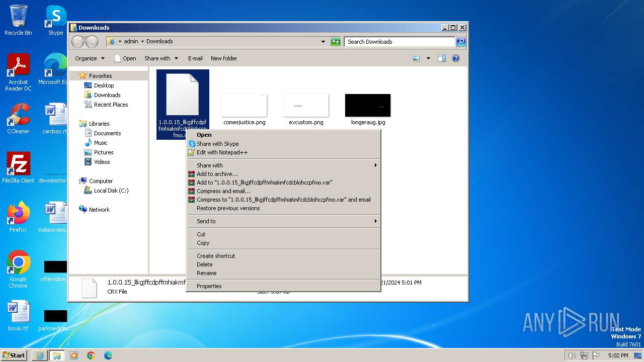Expand the Send to submenu

[283, 221]
